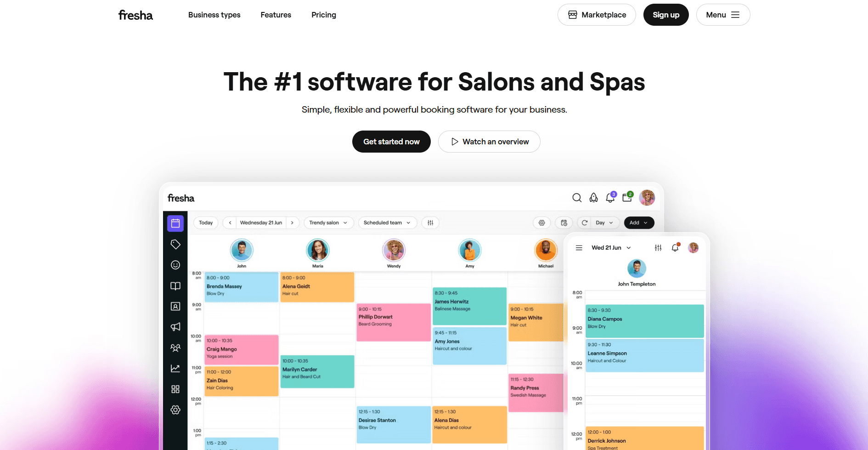This screenshot has height=450, width=868.
Task: Select Wendy's avatar in team row
Action: coord(394,251)
